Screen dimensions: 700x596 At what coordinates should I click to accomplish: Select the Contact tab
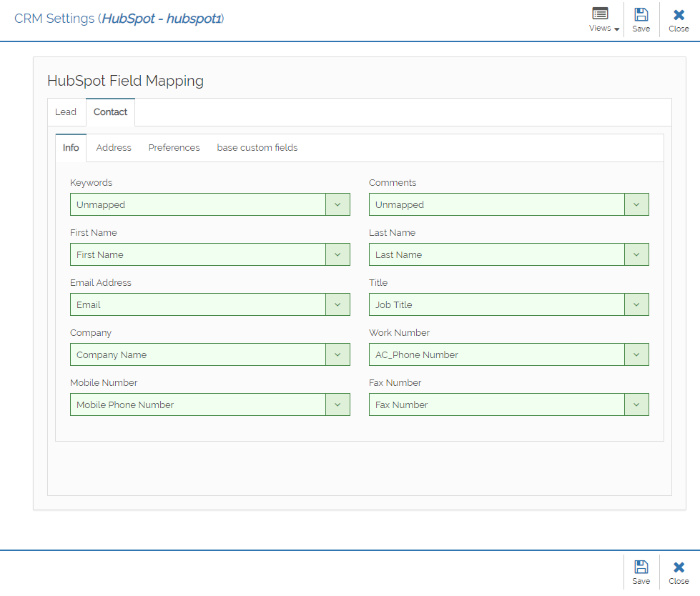pos(110,112)
